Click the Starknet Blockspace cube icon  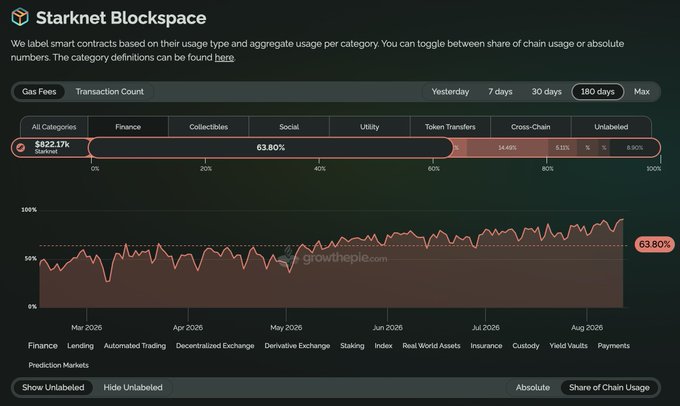click(x=20, y=17)
